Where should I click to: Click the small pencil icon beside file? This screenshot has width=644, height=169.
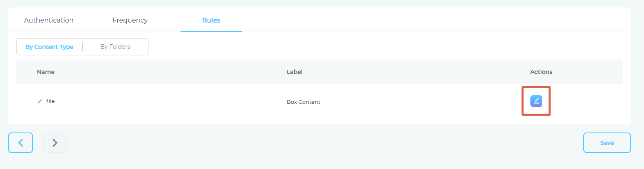(40, 101)
